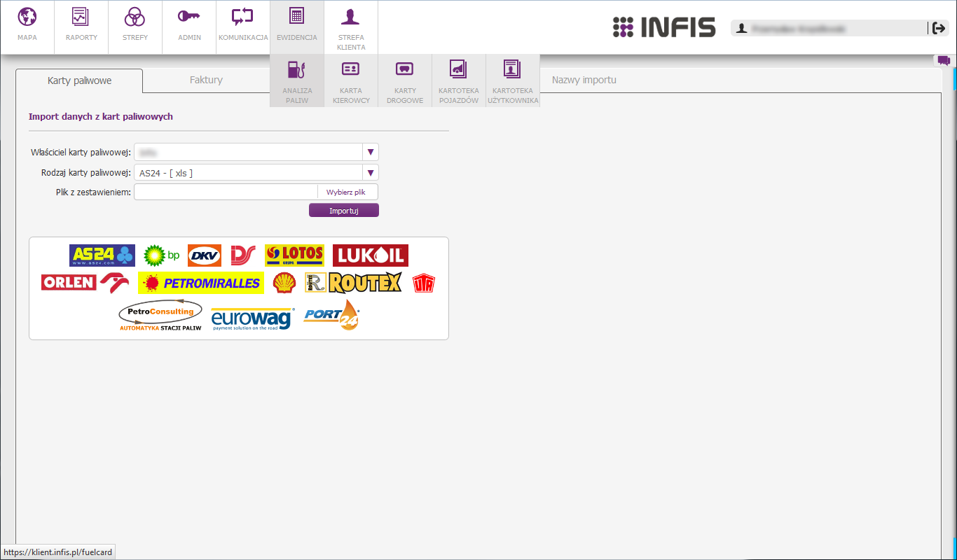This screenshot has height=560, width=957.
Task: Open Komunikacja section
Action: [243, 27]
